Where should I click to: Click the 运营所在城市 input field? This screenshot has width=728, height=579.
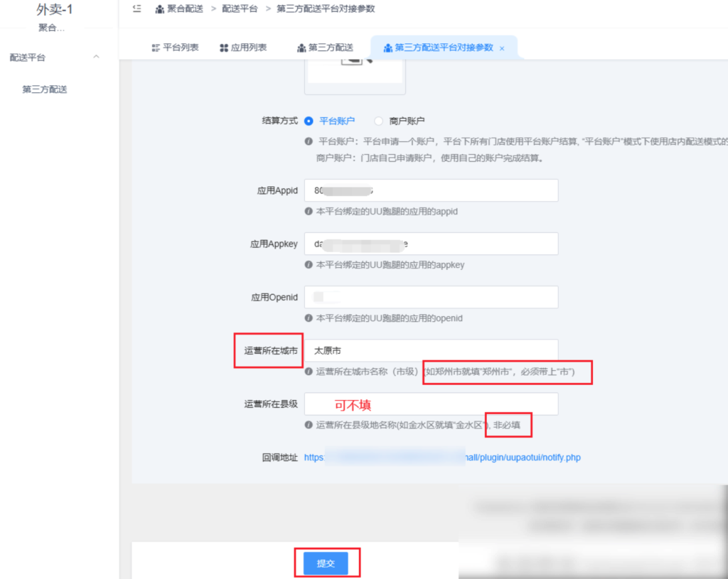click(431, 350)
